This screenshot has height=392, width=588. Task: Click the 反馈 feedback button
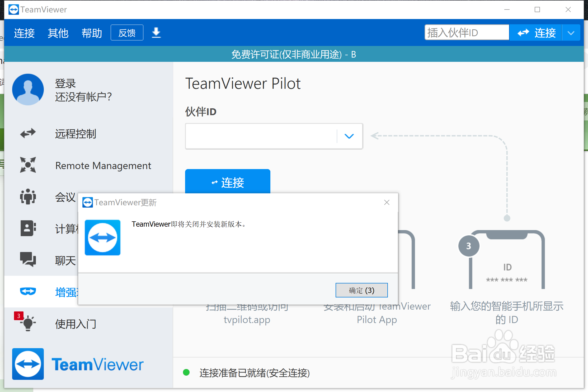pyautogui.click(x=127, y=33)
